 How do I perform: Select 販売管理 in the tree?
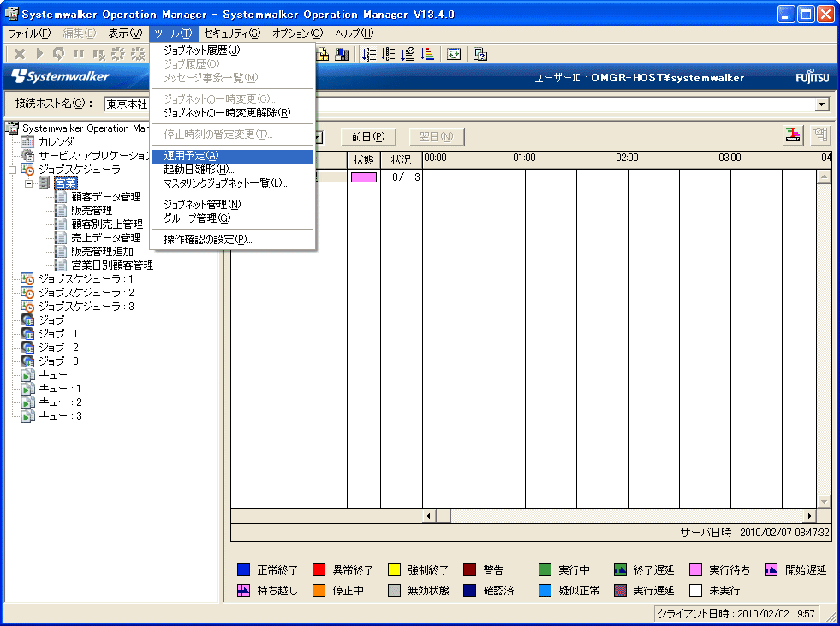(x=92, y=211)
